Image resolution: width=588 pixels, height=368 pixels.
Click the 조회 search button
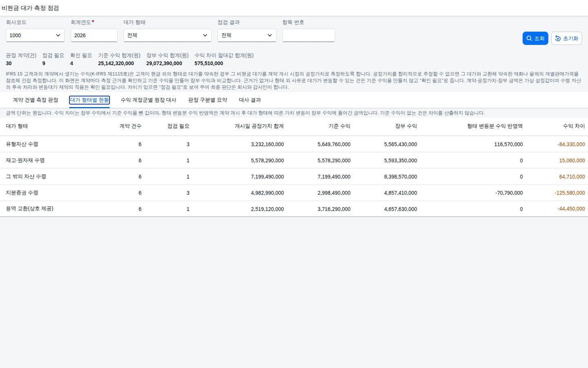[x=535, y=38]
